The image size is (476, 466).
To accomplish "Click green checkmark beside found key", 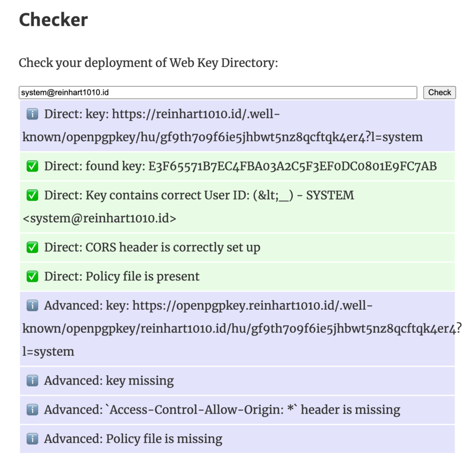I will click(x=32, y=166).
